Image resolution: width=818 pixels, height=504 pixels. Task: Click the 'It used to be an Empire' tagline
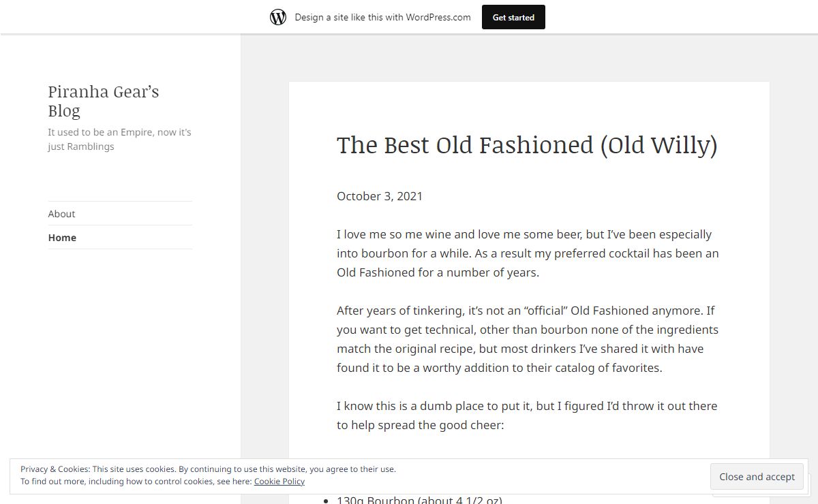pos(120,139)
